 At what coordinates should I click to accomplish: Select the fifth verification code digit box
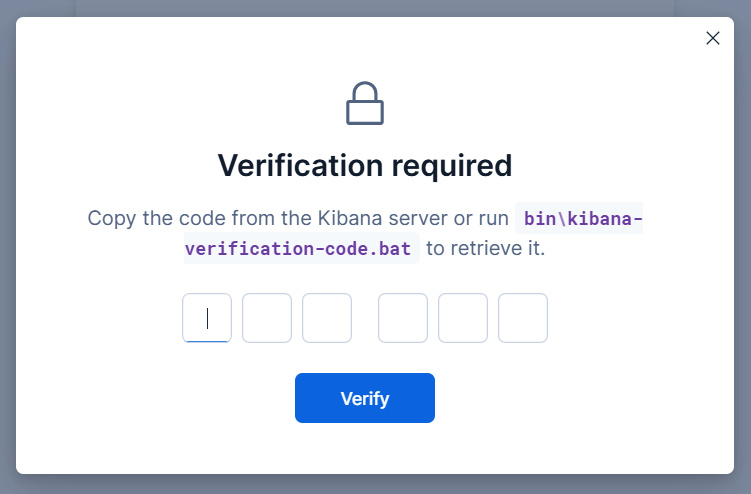pyautogui.click(x=463, y=318)
